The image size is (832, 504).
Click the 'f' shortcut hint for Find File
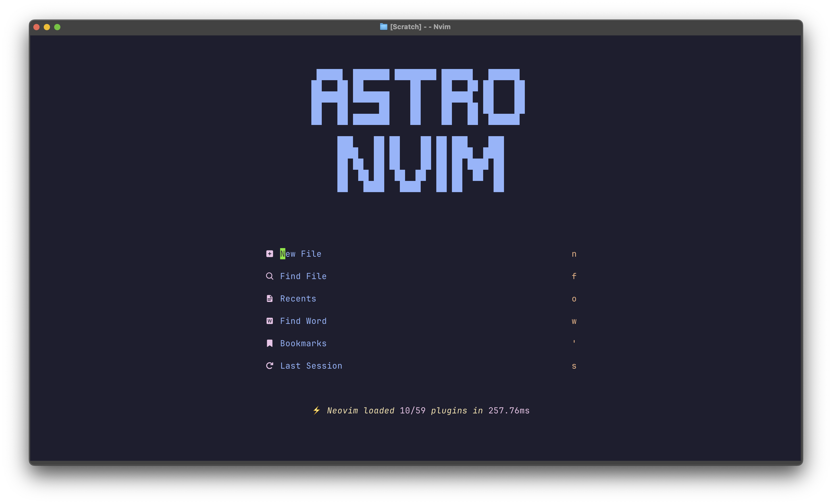pyautogui.click(x=574, y=276)
